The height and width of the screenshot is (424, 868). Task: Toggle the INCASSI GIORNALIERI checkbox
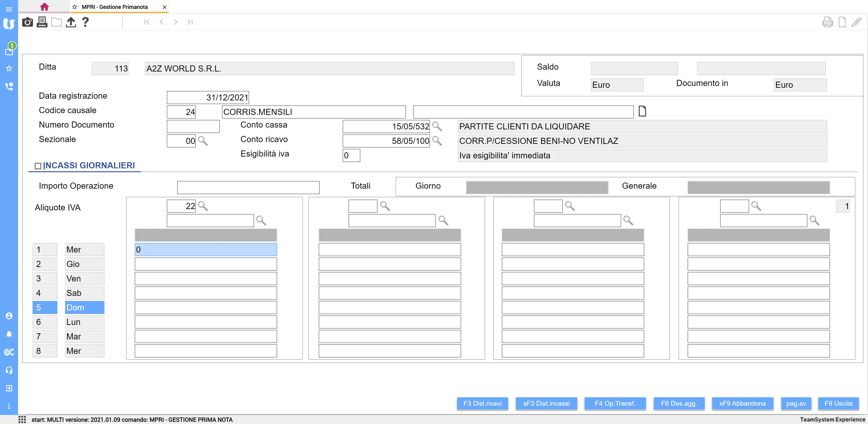point(38,166)
